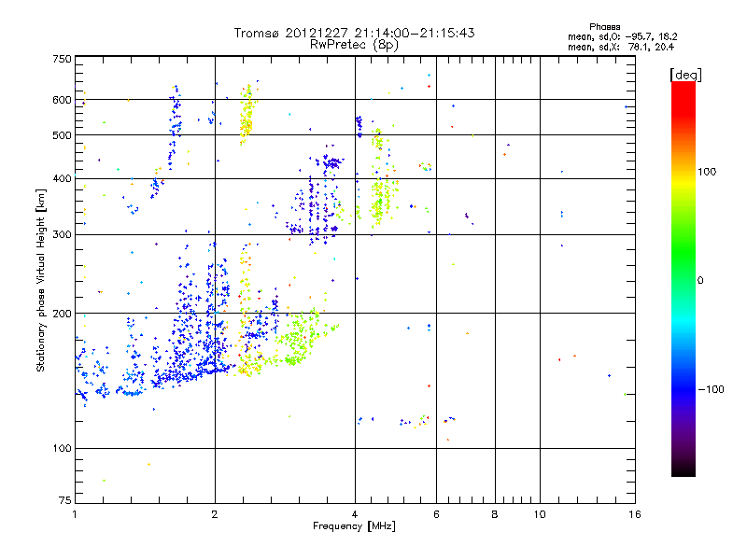Click the y-axis tick label '500'

(x=62, y=134)
